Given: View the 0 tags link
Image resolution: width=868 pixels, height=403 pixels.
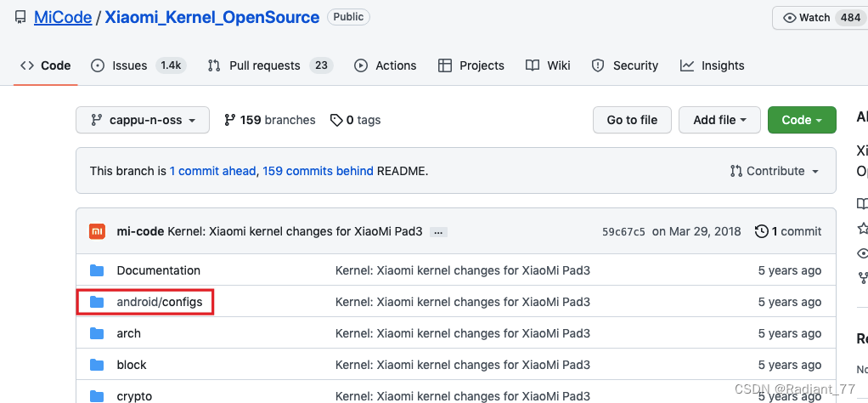Looking at the screenshot, I should point(355,120).
